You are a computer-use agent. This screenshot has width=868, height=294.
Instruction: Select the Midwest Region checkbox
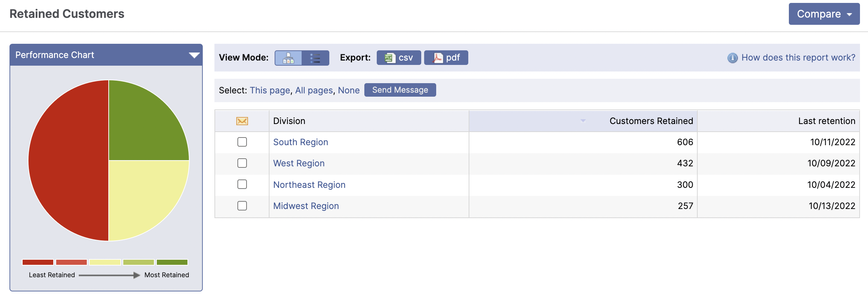[x=242, y=206]
